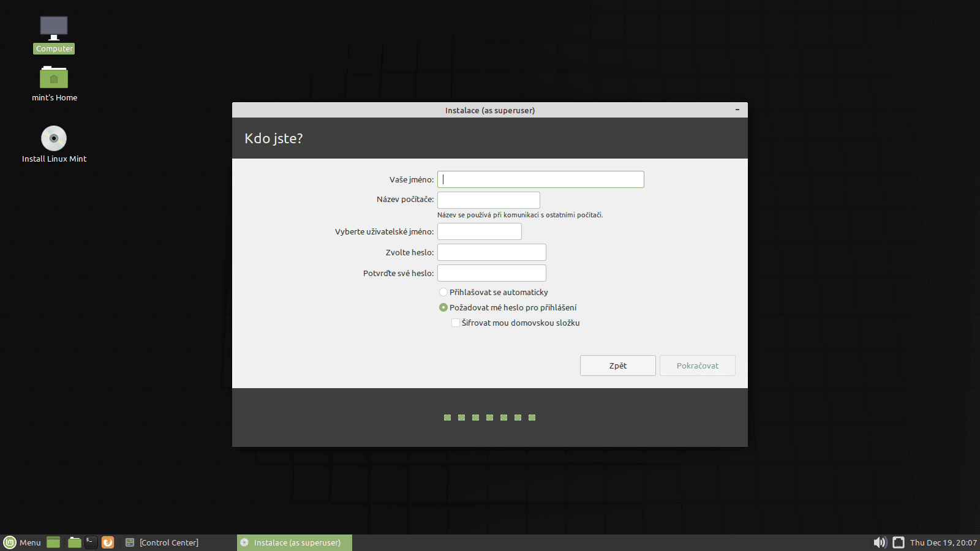Launch Firefox from the taskbar
The width and height of the screenshot is (980, 551).
108,542
